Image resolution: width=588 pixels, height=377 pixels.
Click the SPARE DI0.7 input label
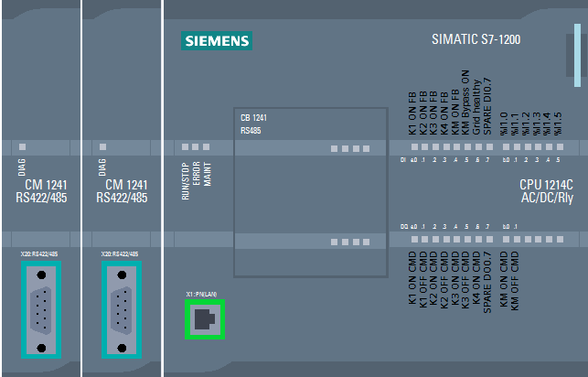pyautogui.click(x=487, y=106)
